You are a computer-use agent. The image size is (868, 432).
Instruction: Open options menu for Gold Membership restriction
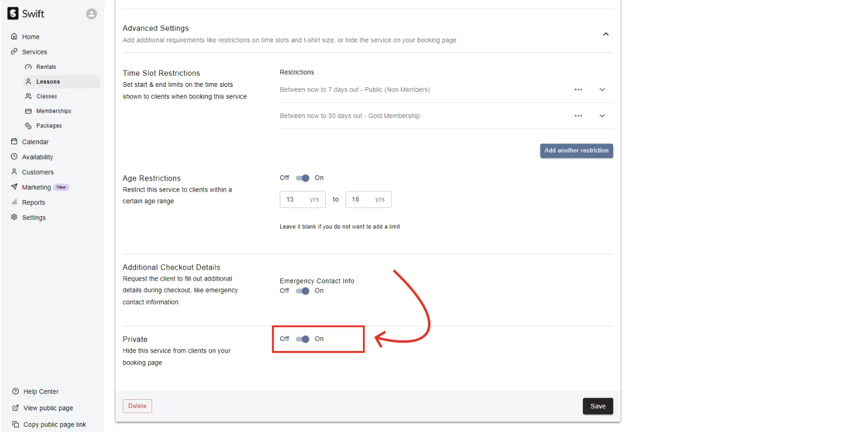click(x=578, y=115)
